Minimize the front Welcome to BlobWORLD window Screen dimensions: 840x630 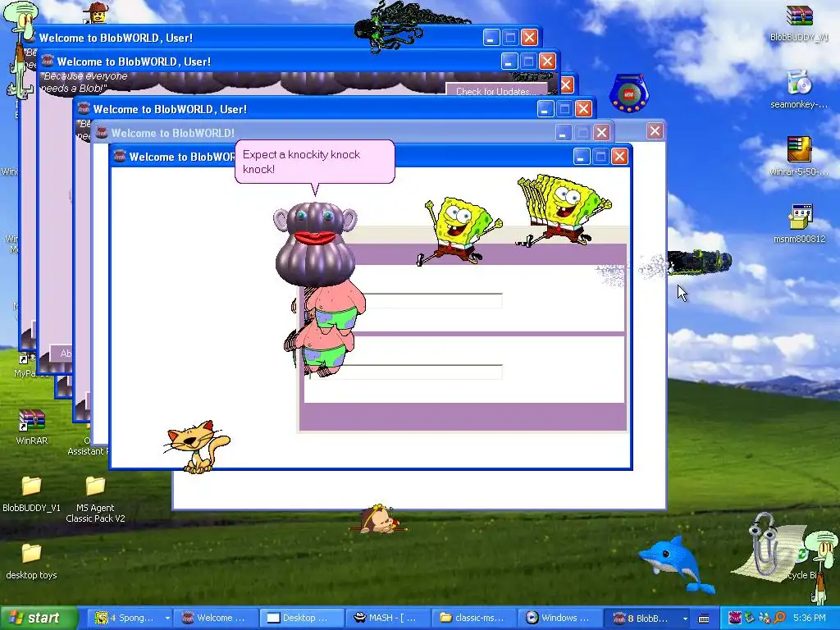click(x=582, y=156)
